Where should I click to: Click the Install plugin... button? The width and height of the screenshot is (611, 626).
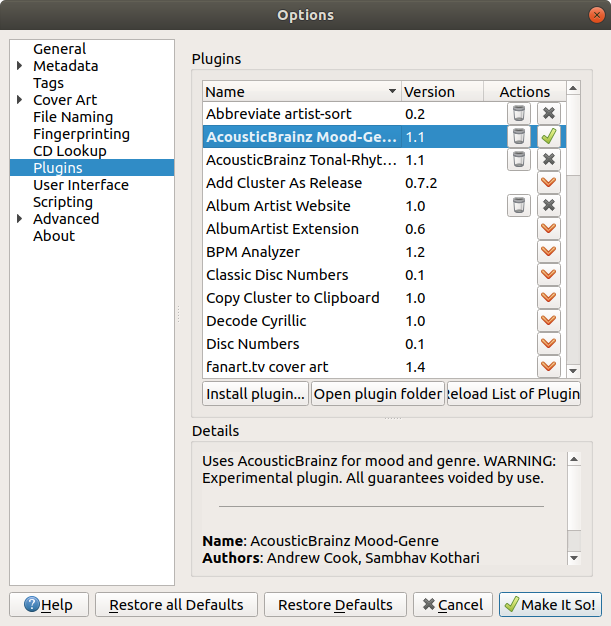pos(255,394)
